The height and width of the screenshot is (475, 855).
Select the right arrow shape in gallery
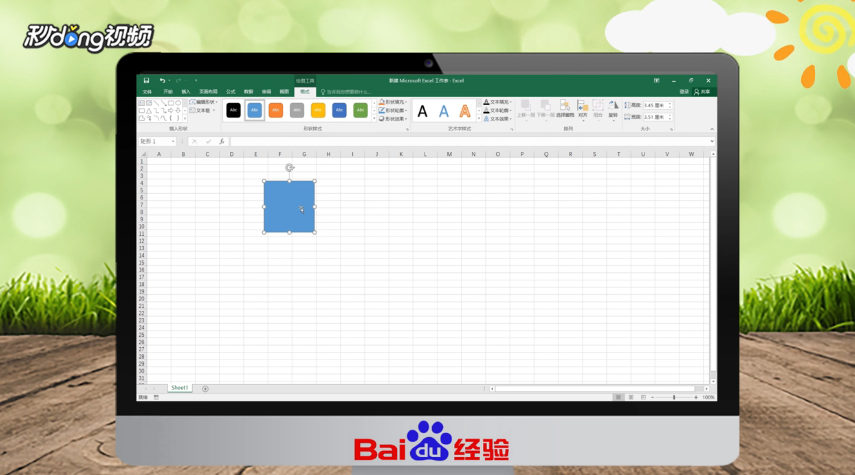[171, 110]
